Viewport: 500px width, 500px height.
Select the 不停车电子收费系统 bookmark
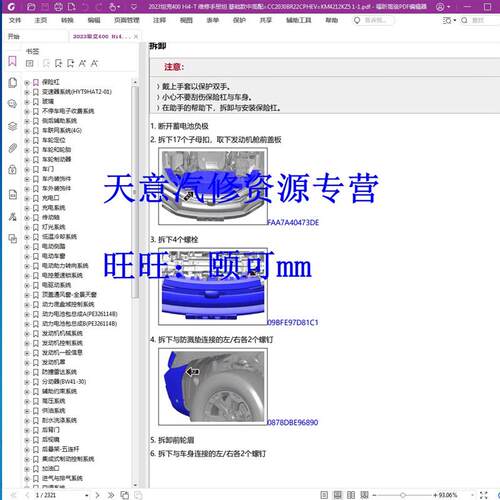pyautogui.click(x=68, y=111)
